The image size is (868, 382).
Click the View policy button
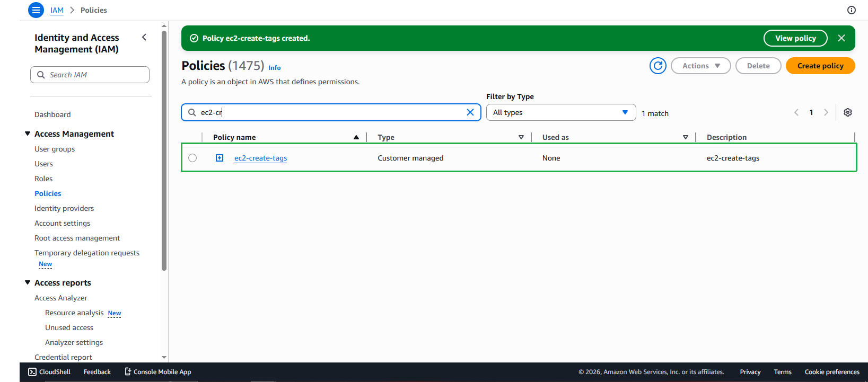click(x=795, y=38)
